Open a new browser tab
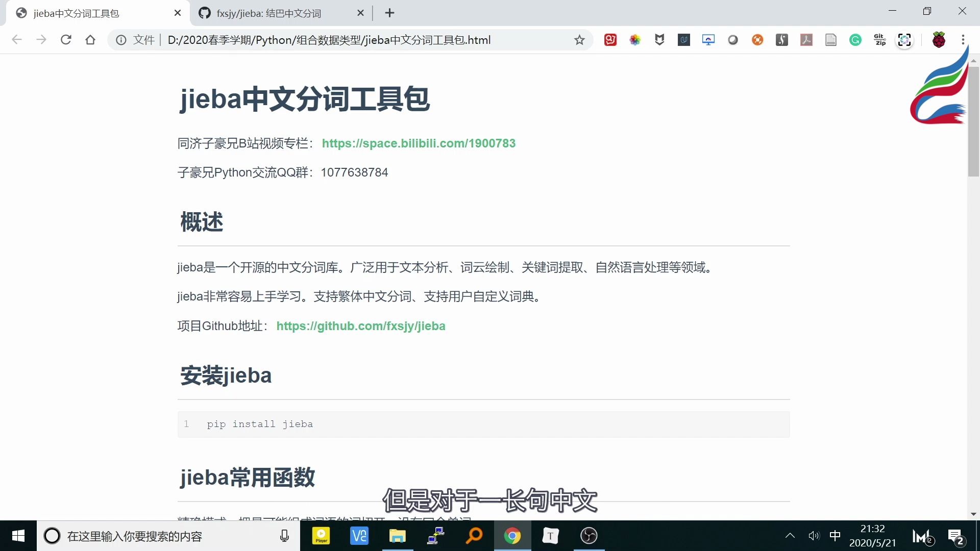The image size is (980, 551). (x=390, y=13)
